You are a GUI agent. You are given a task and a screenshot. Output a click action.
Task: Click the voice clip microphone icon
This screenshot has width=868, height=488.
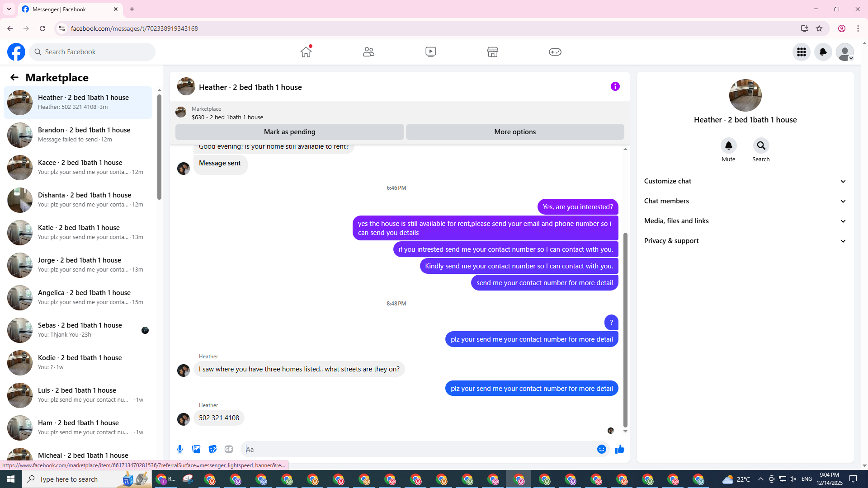[x=180, y=449]
